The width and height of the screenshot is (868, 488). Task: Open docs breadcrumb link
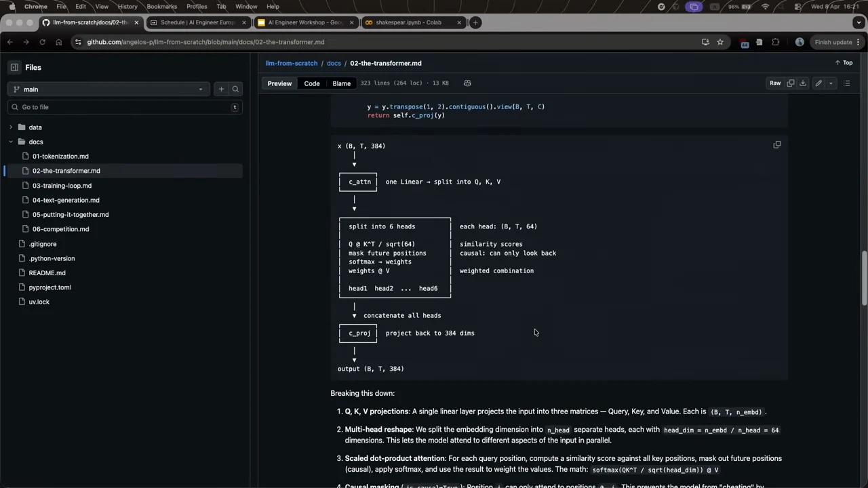pos(334,63)
